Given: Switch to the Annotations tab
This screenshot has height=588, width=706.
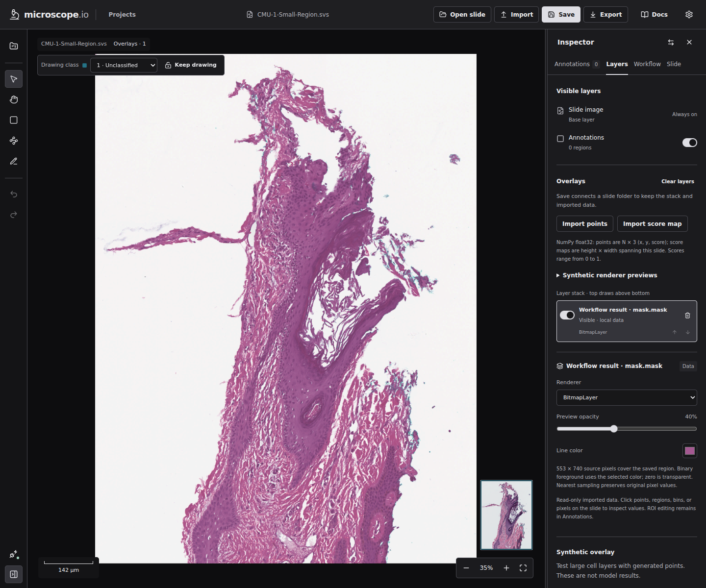Looking at the screenshot, I should pyautogui.click(x=577, y=64).
